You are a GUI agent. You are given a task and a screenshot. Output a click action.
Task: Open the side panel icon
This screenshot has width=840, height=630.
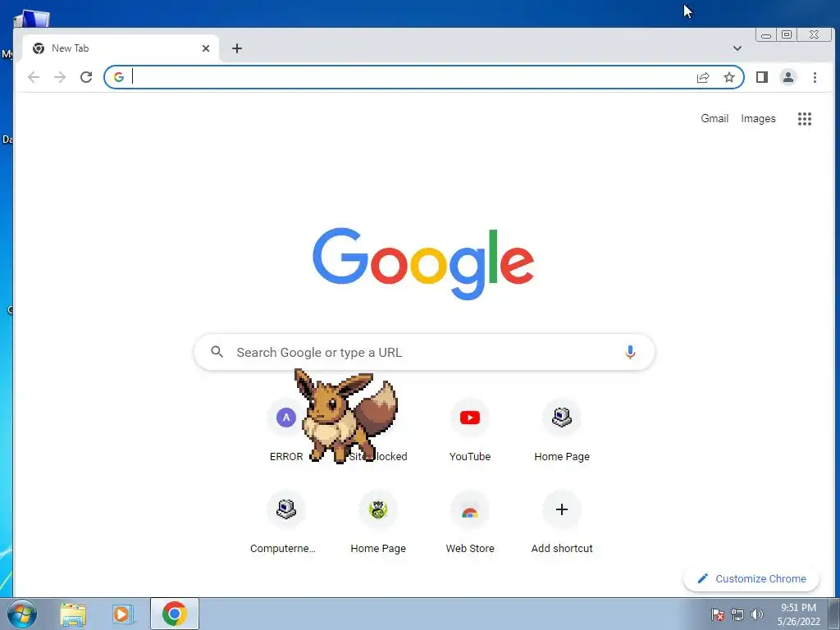[x=762, y=77]
